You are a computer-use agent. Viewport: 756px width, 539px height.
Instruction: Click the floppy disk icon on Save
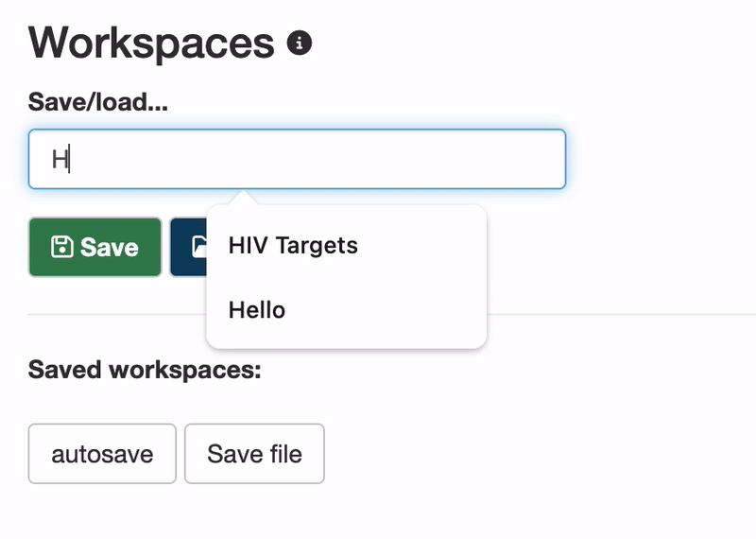pyautogui.click(x=61, y=248)
